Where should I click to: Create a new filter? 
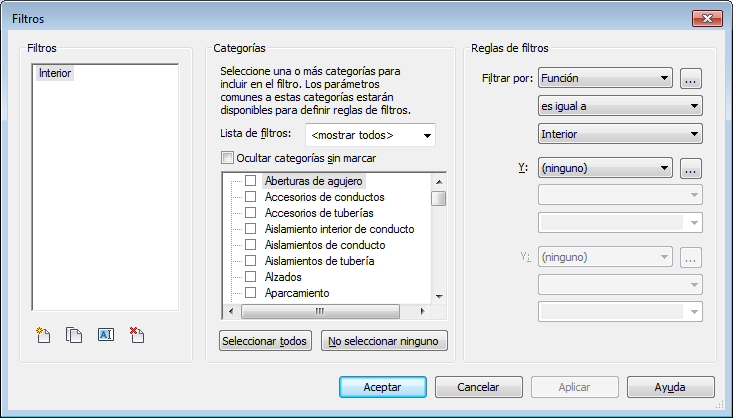(x=42, y=336)
